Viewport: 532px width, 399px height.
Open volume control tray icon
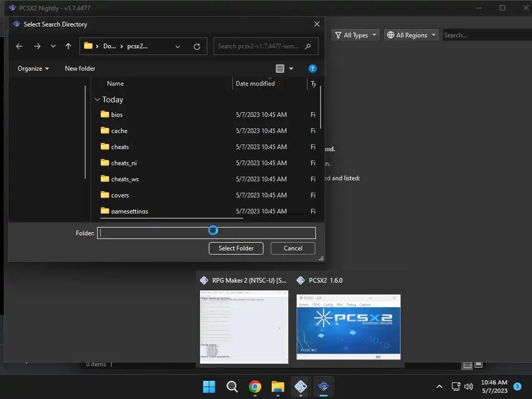(469, 387)
